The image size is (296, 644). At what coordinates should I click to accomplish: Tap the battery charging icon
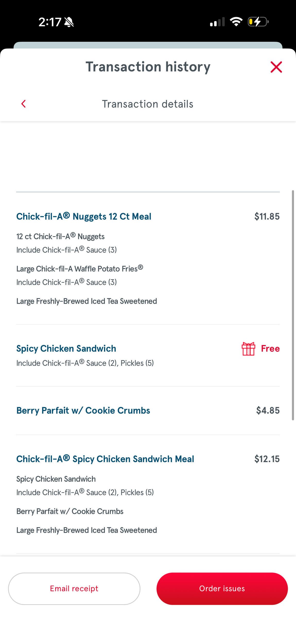[258, 22]
